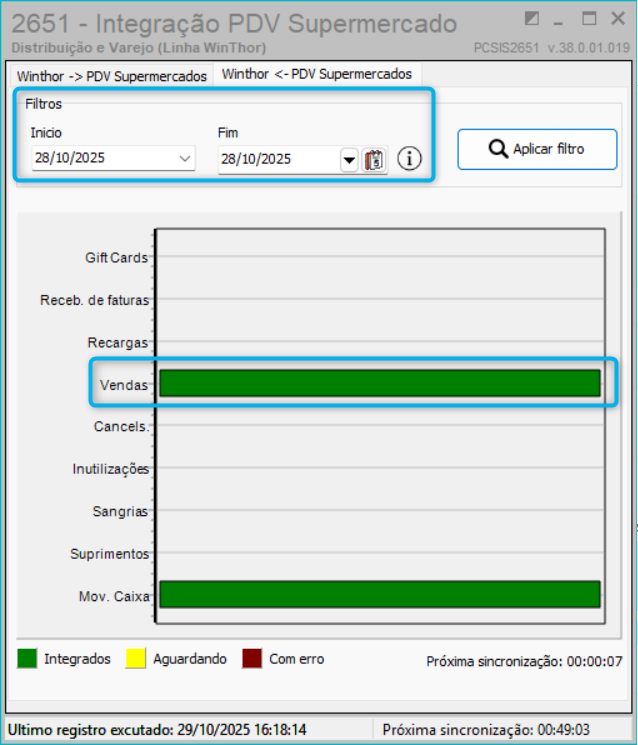Click the Distribuição e Varejo subtitle text

click(139, 48)
